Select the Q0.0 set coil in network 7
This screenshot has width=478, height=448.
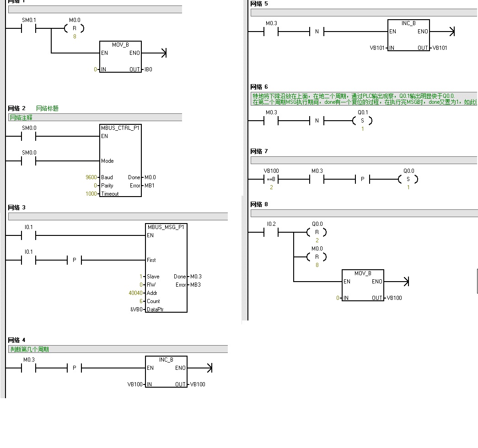408,179
